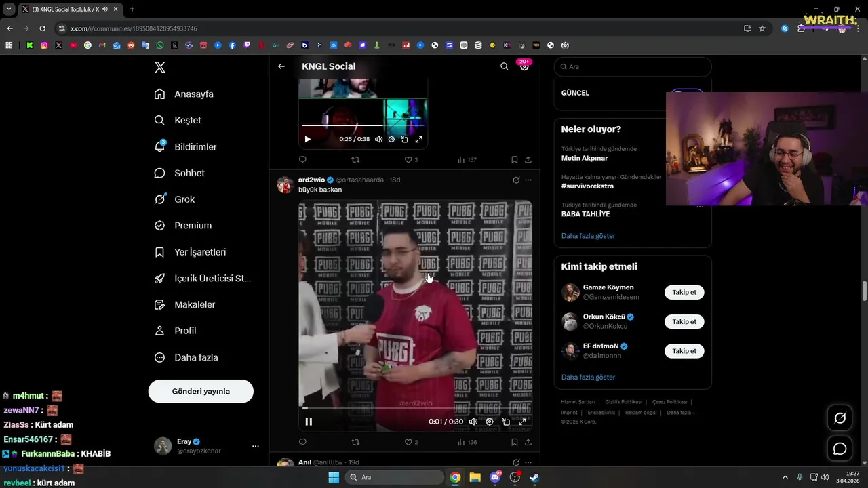Ask Grok about ard2wio's post
This screenshot has height=488, width=868.
click(x=516, y=180)
